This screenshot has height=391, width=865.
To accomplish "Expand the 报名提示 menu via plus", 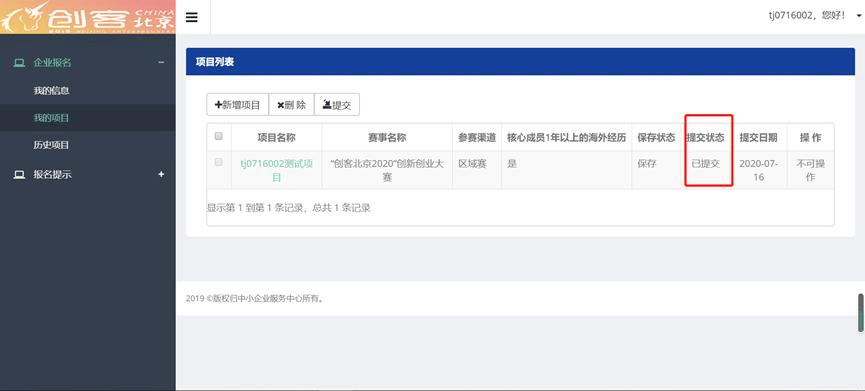I will pos(161,174).
